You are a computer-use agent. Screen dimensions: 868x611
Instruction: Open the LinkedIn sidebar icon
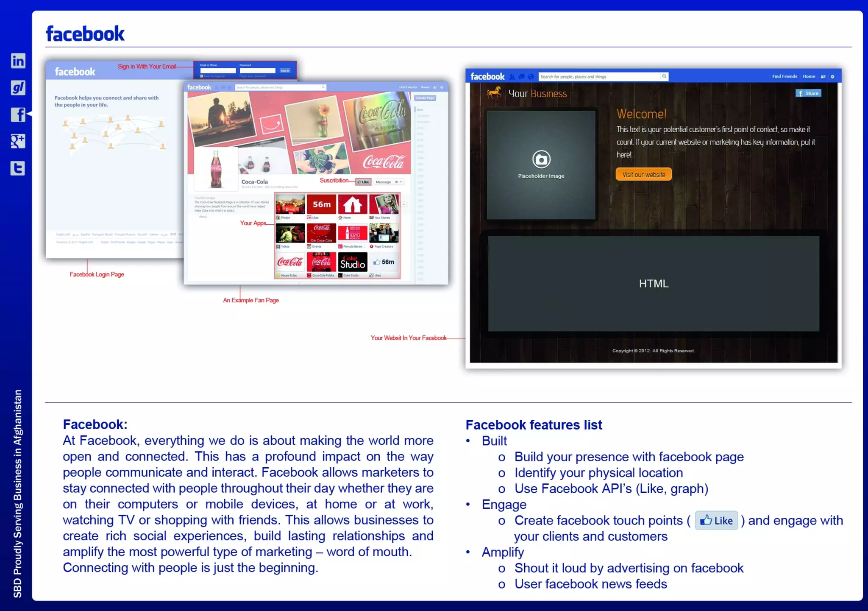[18, 61]
